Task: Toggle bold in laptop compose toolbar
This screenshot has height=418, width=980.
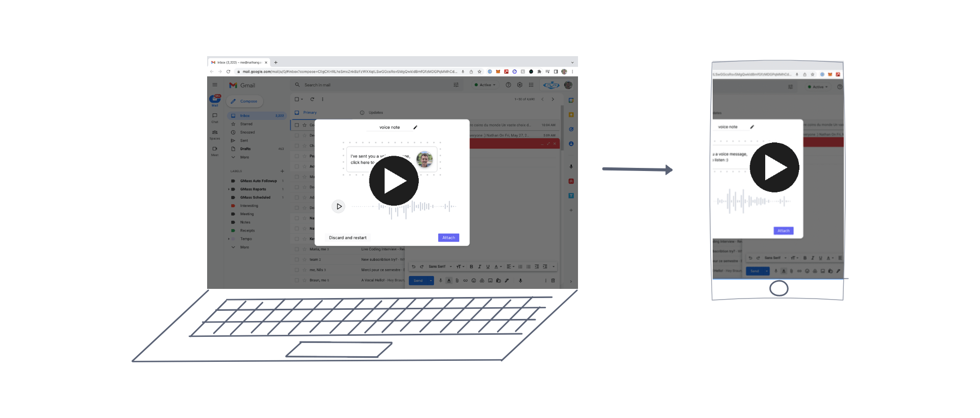Action: coord(471,266)
